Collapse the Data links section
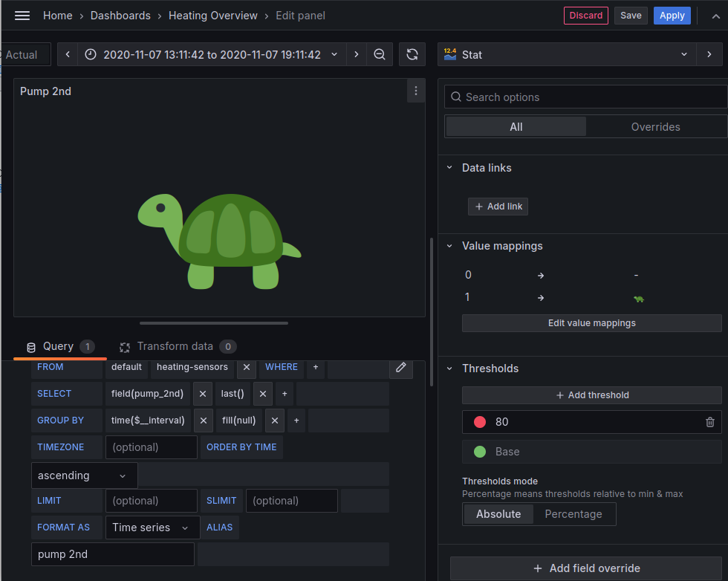The image size is (728, 581). click(x=449, y=168)
